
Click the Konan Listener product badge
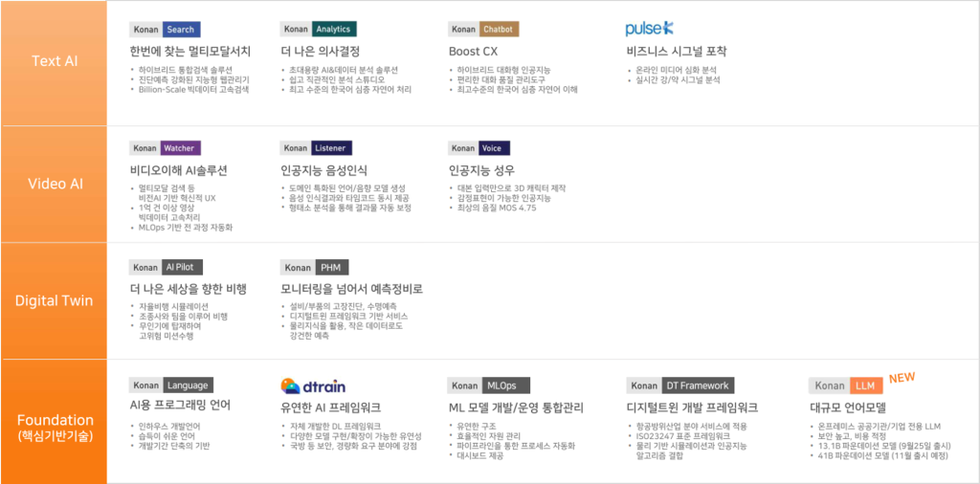(316, 148)
